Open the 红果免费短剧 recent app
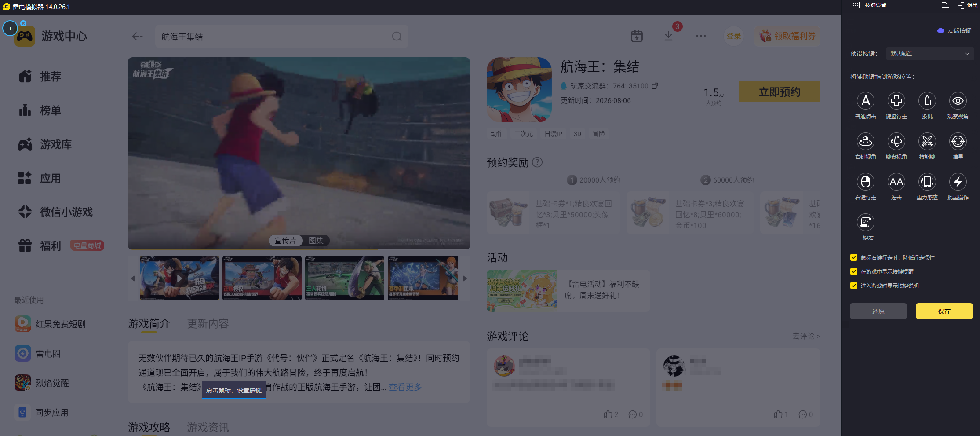Viewport: 980px width, 436px height. tap(50, 324)
